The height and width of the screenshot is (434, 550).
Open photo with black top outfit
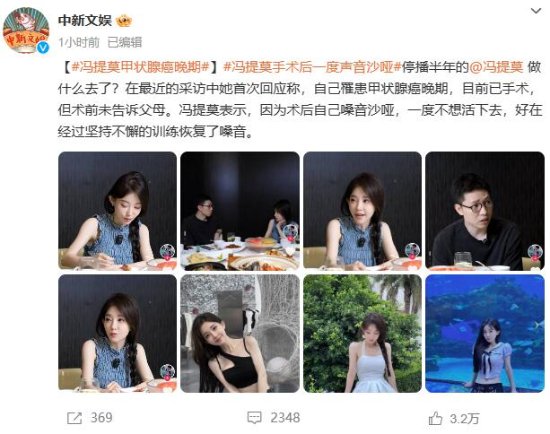pos(240,333)
